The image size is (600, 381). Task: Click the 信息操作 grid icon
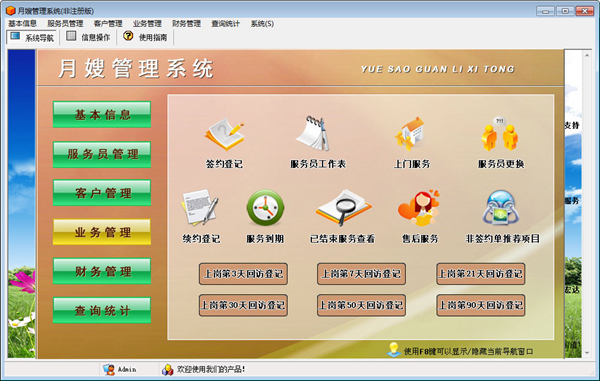[71, 36]
